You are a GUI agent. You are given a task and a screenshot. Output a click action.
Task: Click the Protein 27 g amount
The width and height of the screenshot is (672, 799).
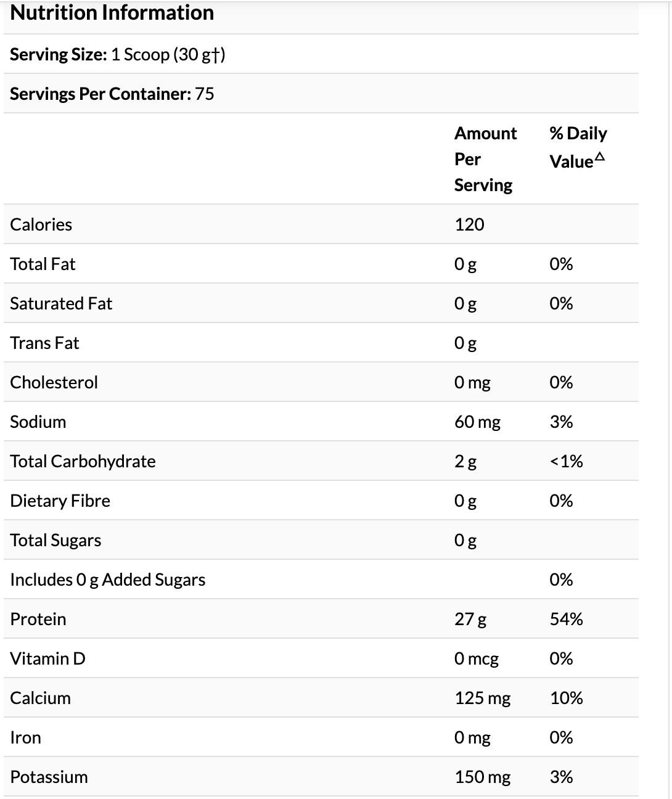(470, 619)
